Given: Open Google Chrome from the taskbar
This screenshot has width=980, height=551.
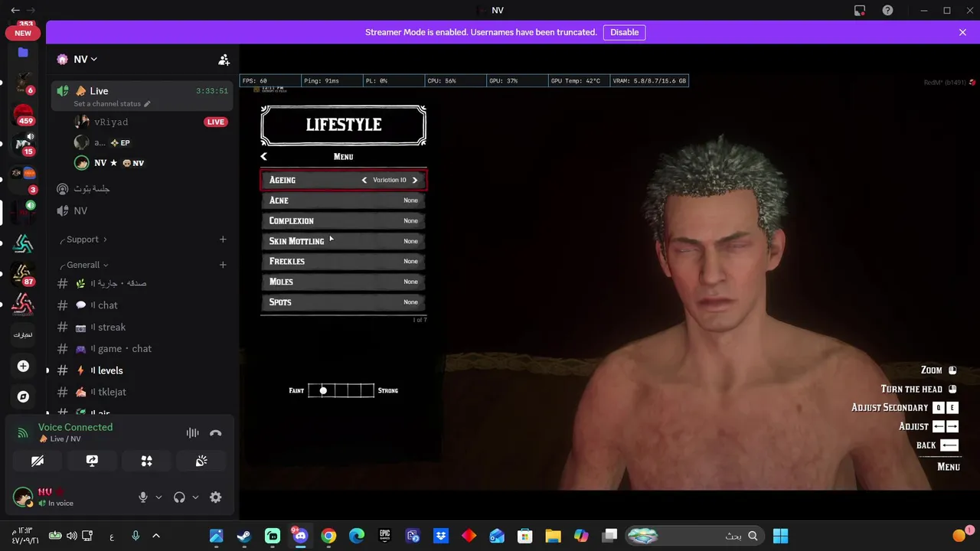Looking at the screenshot, I should 328,536.
